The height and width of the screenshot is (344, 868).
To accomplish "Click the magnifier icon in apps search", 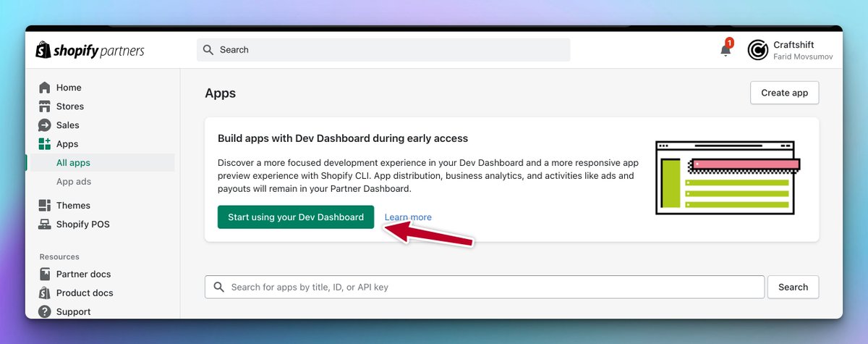I will [219, 288].
